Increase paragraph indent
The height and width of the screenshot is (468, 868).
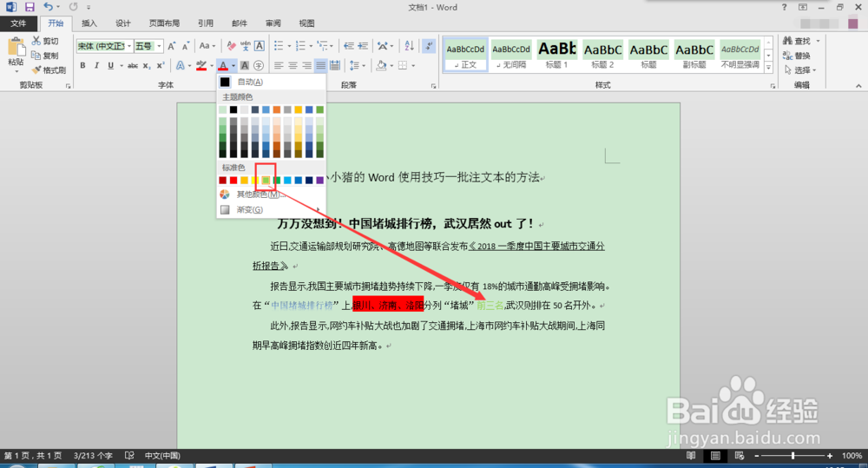click(363, 46)
